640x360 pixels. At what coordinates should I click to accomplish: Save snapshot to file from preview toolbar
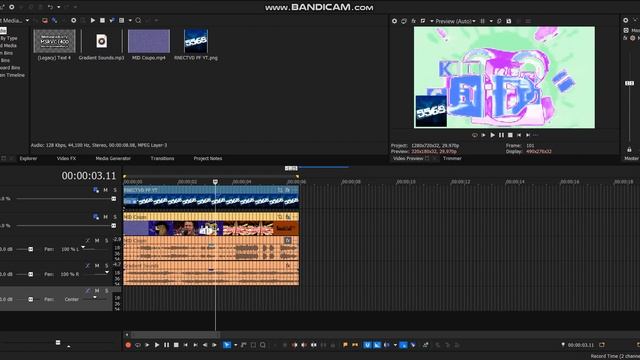[509, 21]
